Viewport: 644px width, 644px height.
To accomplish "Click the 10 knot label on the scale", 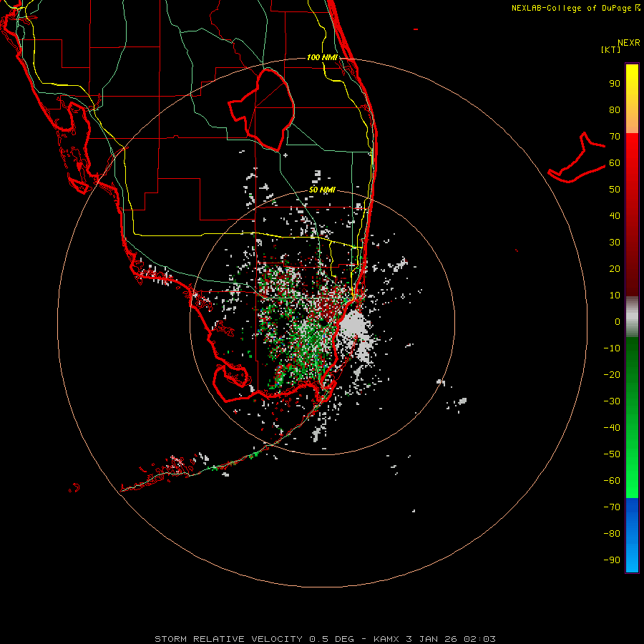I will (615, 296).
